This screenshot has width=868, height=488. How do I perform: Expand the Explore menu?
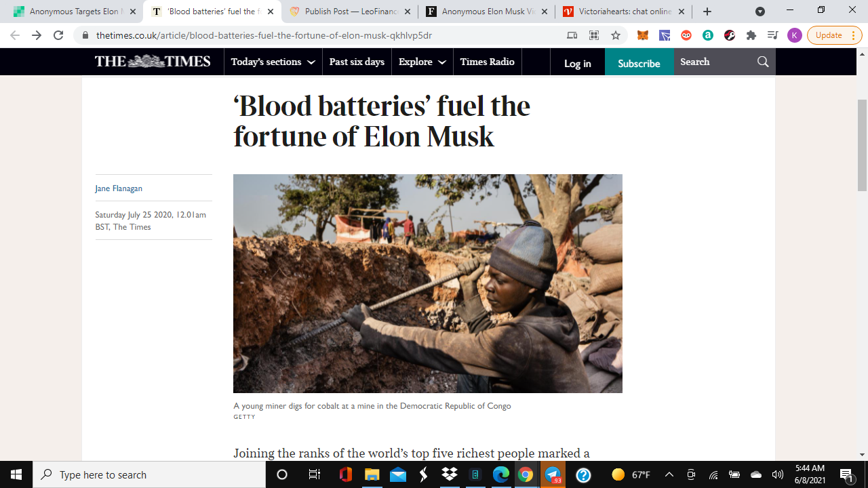pyautogui.click(x=422, y=62)
